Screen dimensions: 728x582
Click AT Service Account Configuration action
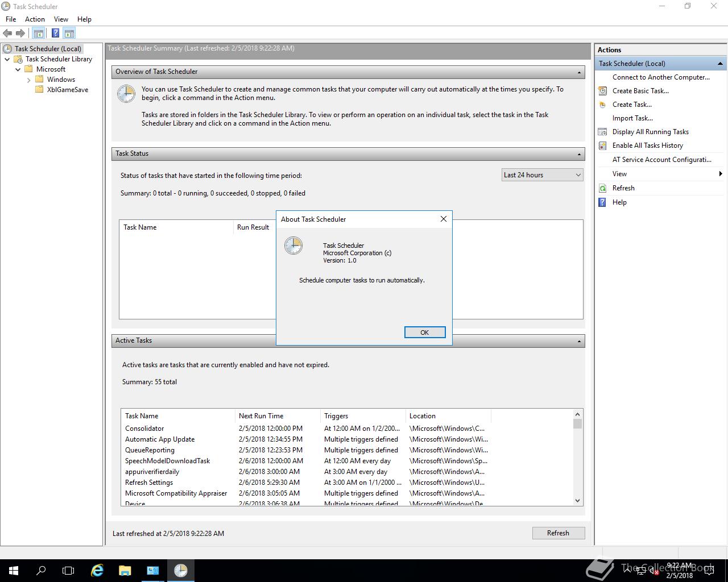tap(662, 160)
